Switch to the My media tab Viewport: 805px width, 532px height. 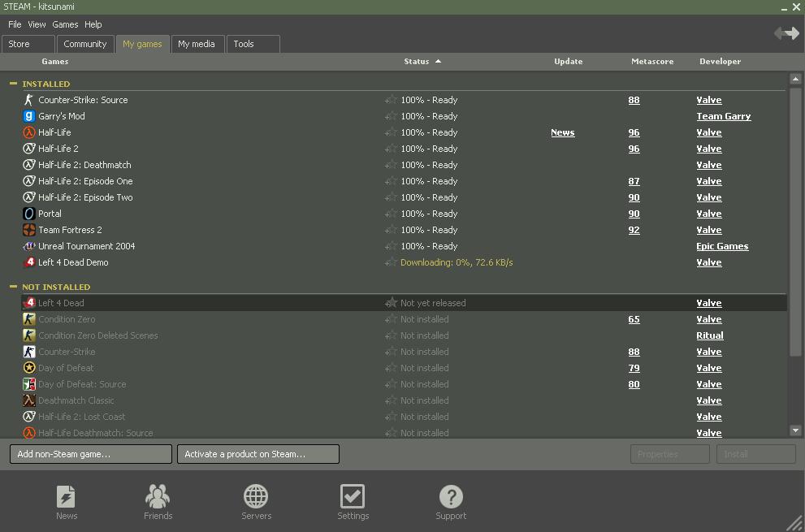tap(197, 44)
